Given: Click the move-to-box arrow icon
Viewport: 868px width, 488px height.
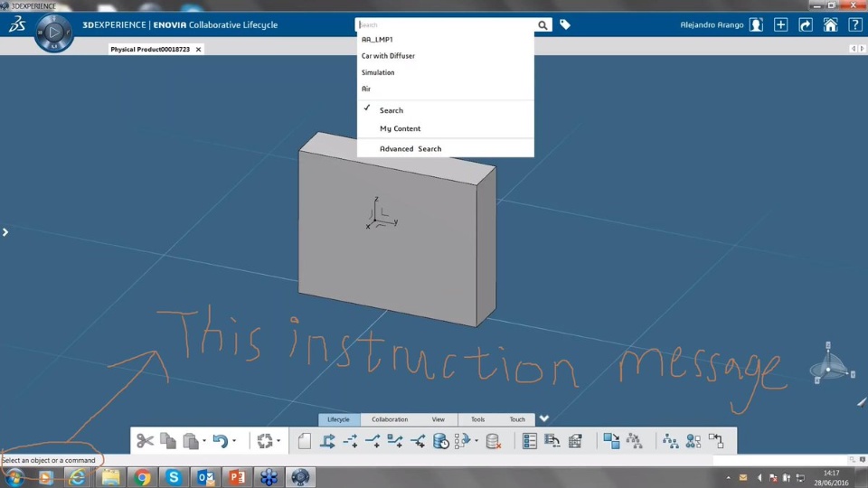Looking at the screenshot, I should [x=716, y=440].
